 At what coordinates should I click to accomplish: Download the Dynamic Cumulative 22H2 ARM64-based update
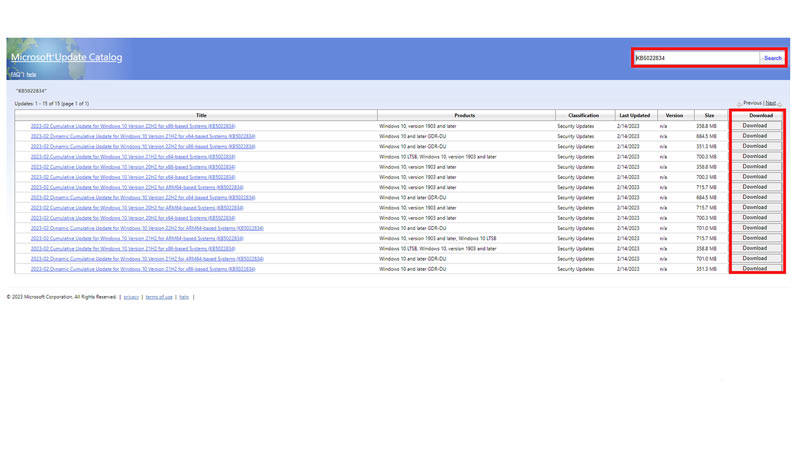coord(755,228)
